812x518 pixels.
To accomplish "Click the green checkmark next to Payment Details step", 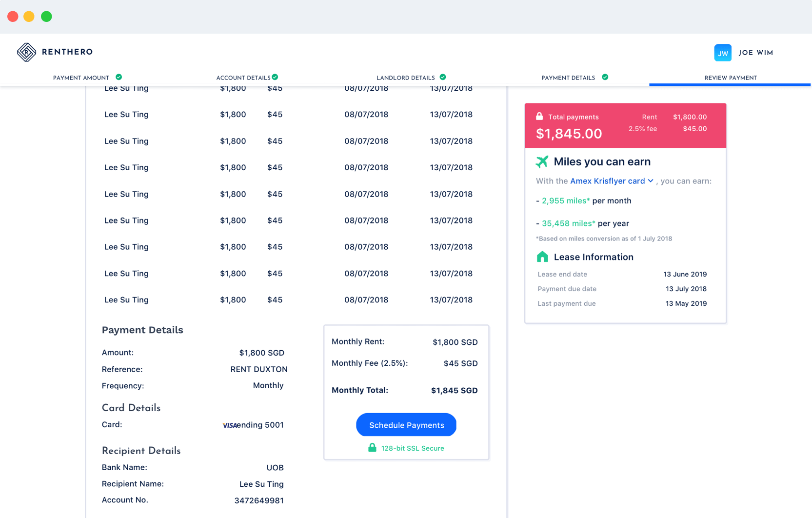I will [x=605, y=77].
